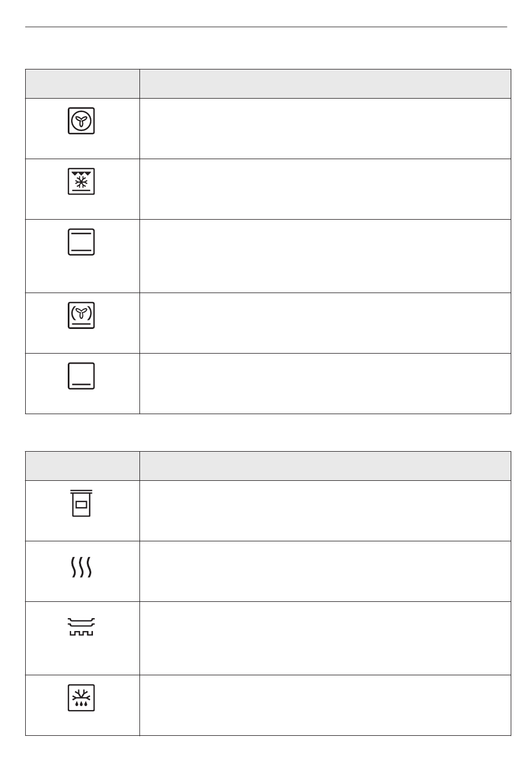This screenshot has height=770, width=532.
Task: Click the defrost snowflake with droplets icon
Action: pos(81,698)
